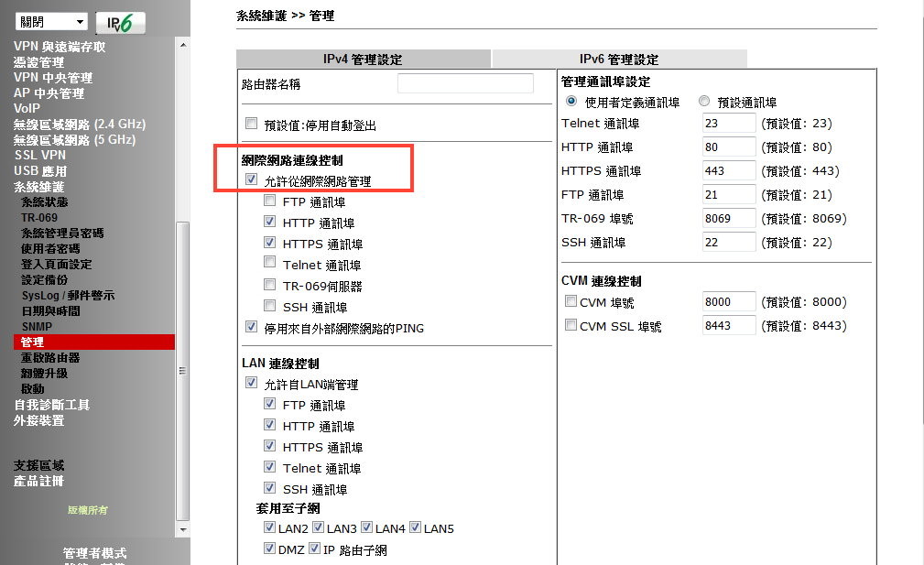Select the 預設通訊埠 radio button
This screenshot has width=924, height=565.
(704, 102)
